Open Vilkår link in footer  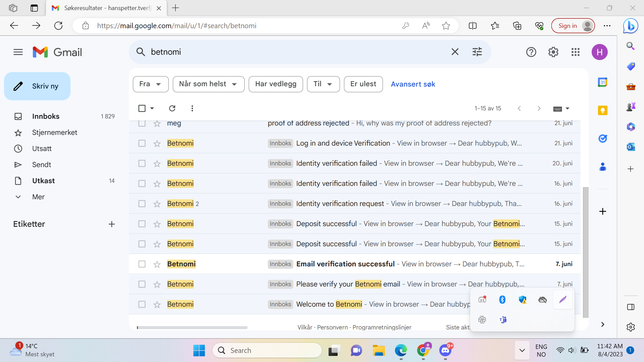[305, 327]
